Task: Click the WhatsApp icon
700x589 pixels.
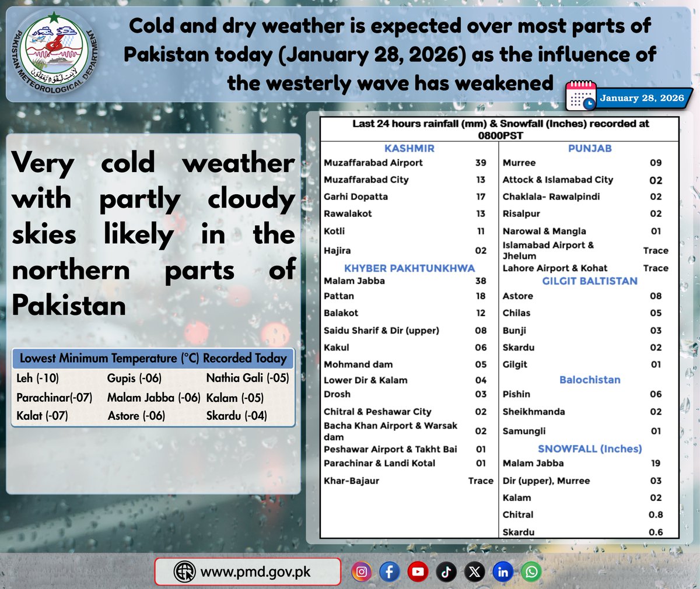Action: coord(531,572)
